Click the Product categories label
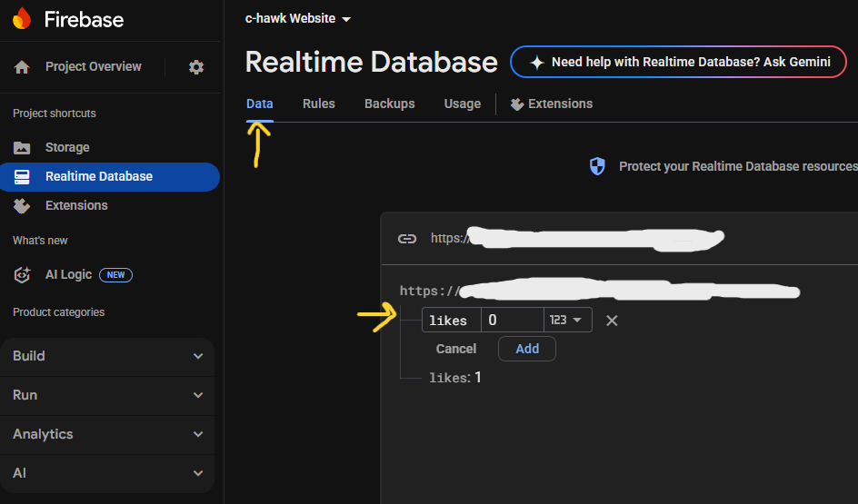The image size is (858, 504). (58, 312)
